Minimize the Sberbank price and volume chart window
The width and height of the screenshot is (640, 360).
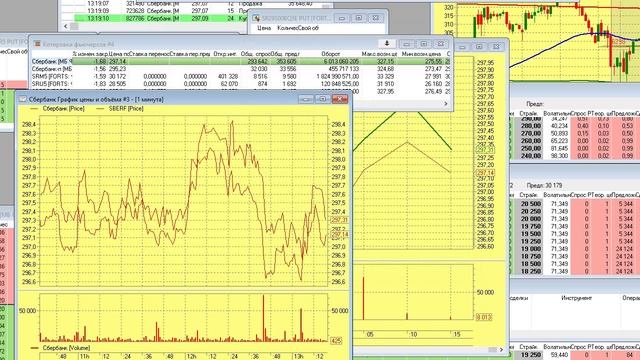click(306, 99)
